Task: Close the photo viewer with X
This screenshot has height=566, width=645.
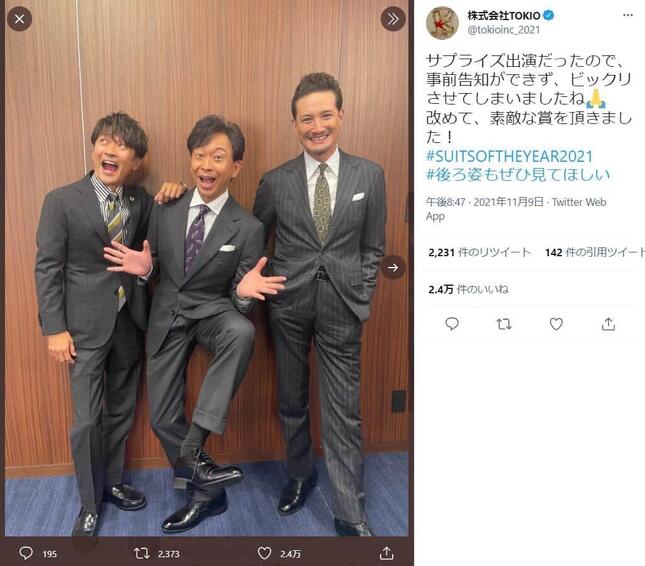Action: click(x=19, y=19)
